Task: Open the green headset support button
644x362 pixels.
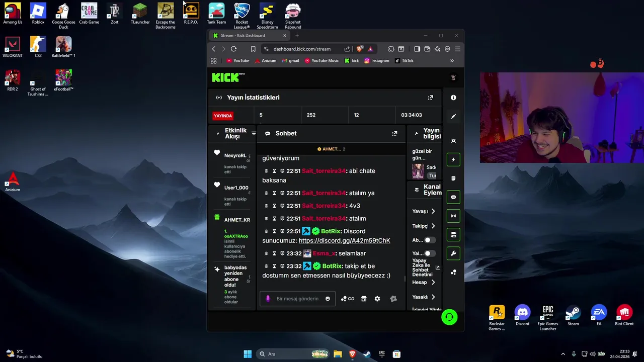Action: 449,317
